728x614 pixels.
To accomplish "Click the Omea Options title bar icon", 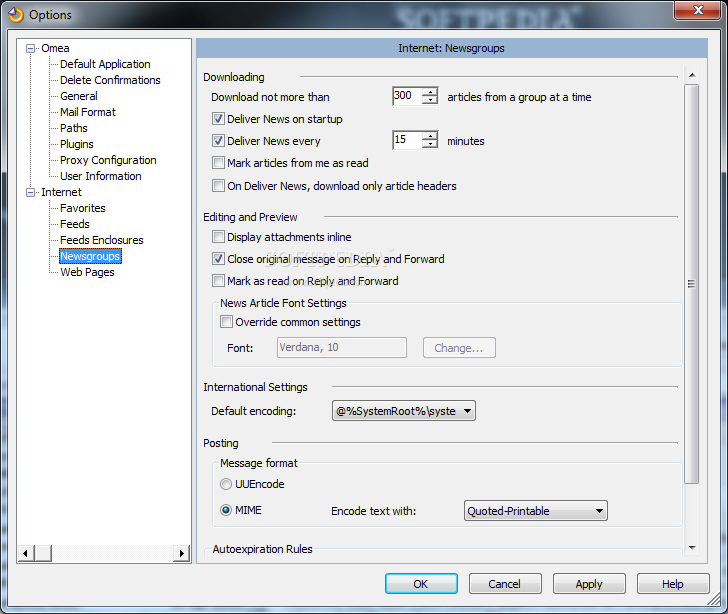I will tap(15, 15).
